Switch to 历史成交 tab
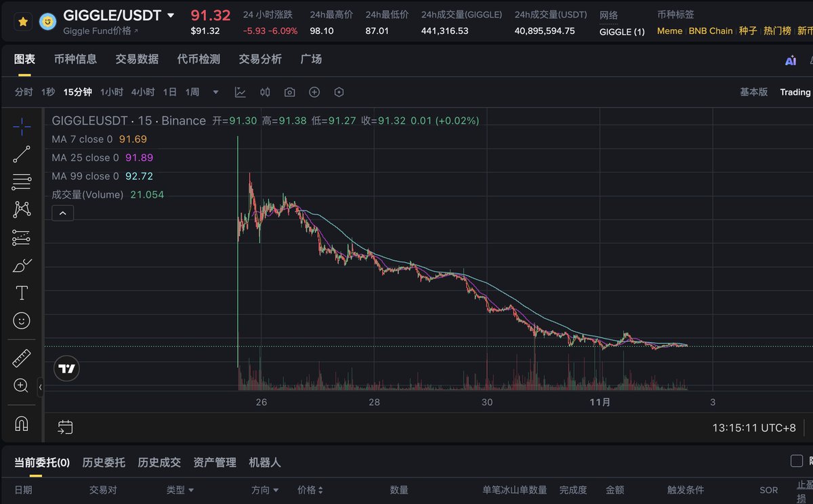The width and height of the screenshot is (813, 504). coord(159,463)
